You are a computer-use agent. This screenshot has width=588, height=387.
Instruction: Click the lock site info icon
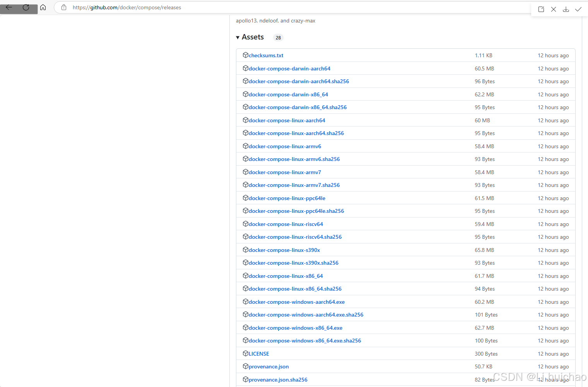64,7
